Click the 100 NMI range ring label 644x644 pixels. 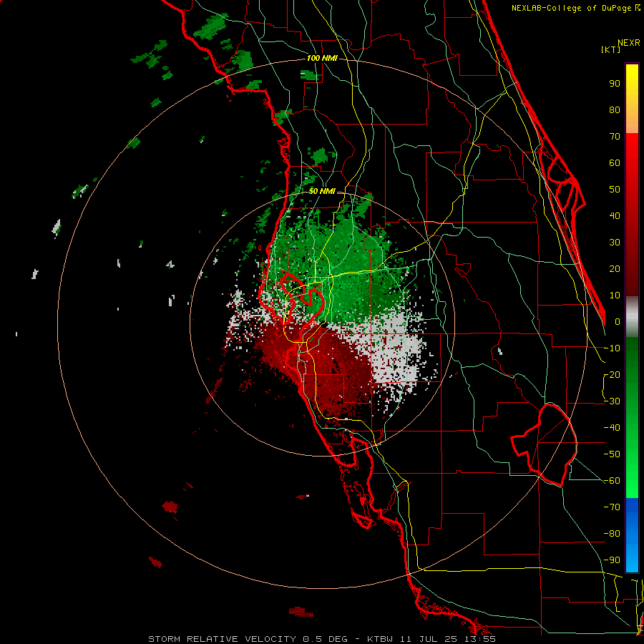coord(322,59)
